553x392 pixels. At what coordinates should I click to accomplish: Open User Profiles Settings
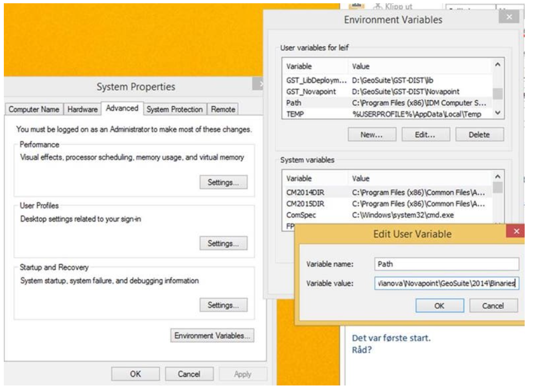click(x=223, y=243)
